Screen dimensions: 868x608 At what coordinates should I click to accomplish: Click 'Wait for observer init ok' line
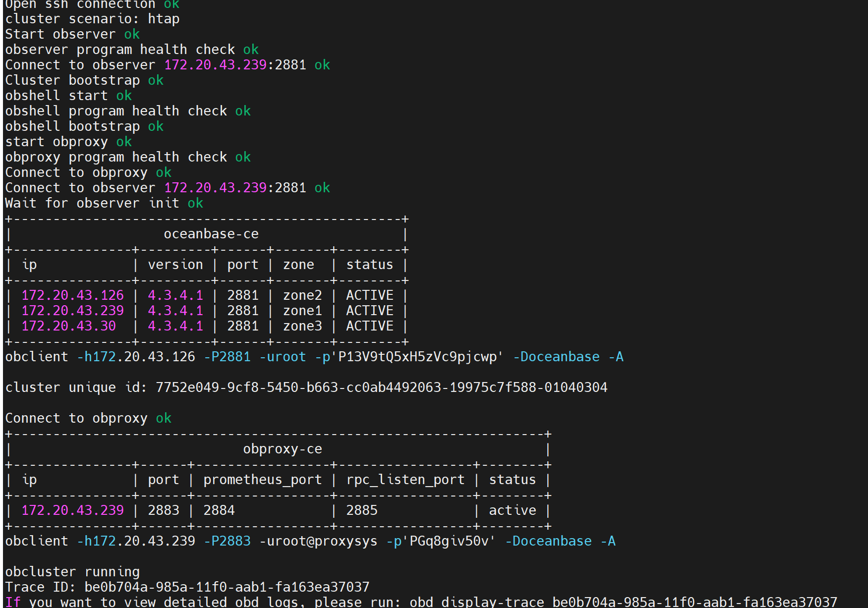tap(104, 204)
